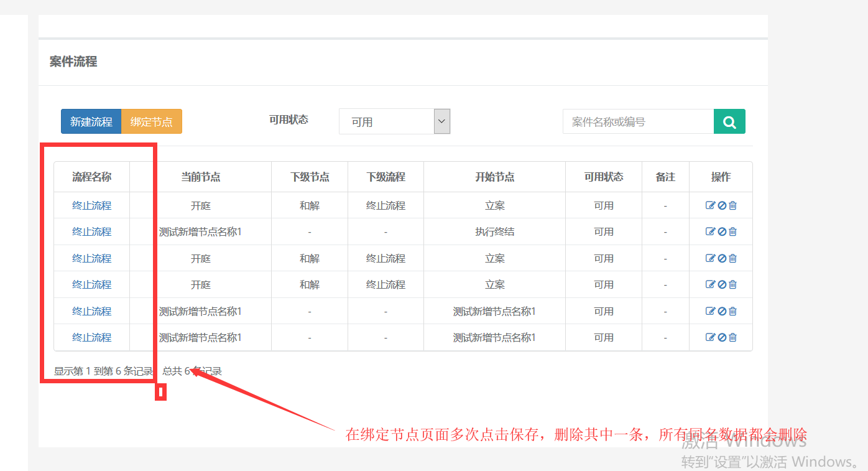The width and height of the screenshot is (868, 471).
Task: Click the 当前节点 column header
Action: [200, 177]
